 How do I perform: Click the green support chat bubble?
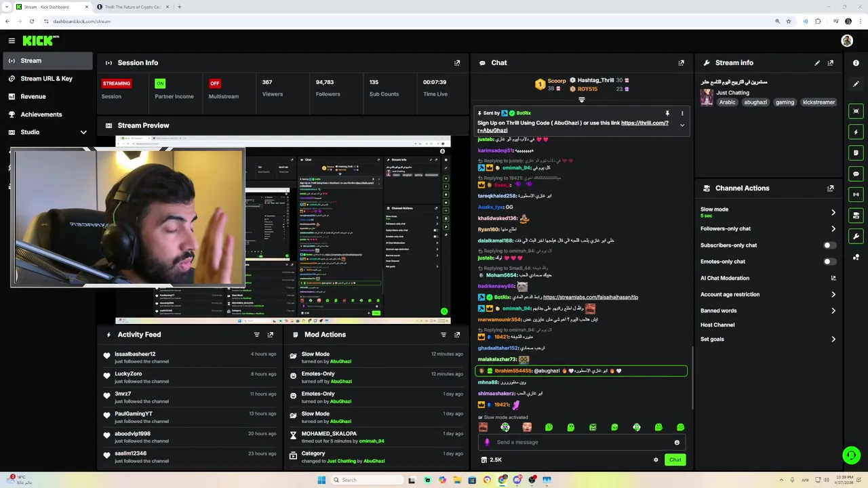(851, 455)
